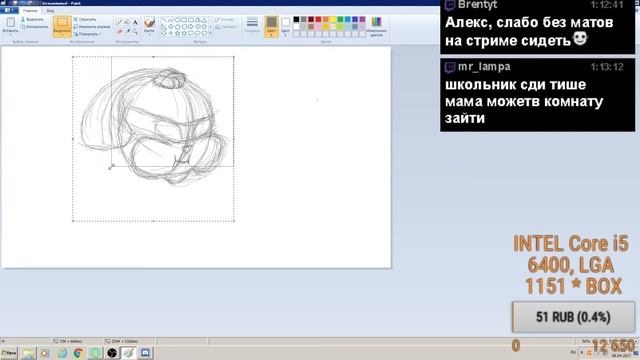The width and height of the screenshot is (640, 360).
Task: Expand the Выделить selection options arrow
Action: click(62, 35)
